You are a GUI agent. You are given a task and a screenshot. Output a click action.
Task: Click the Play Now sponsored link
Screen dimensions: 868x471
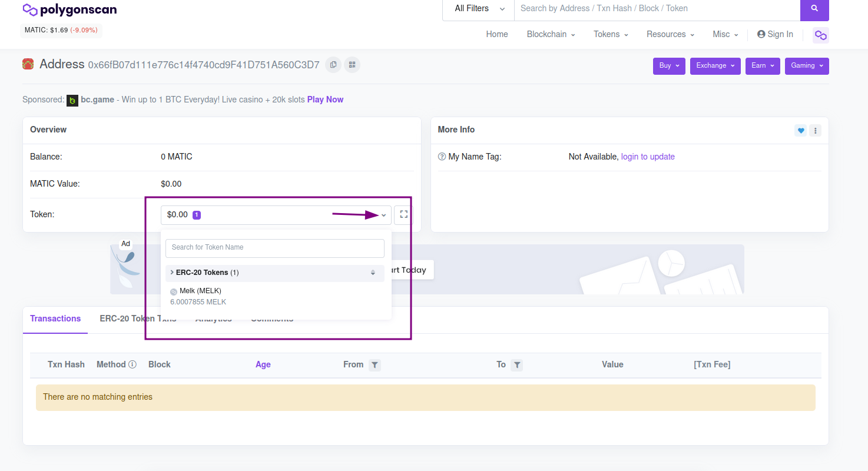coord(325,99)
